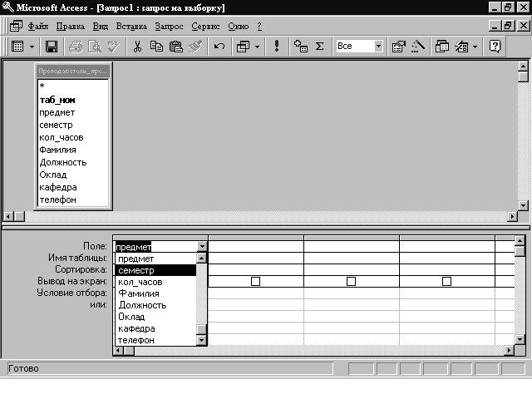
Task: Check the third column Вывод на экран checkbox
Action: [351, 281]
